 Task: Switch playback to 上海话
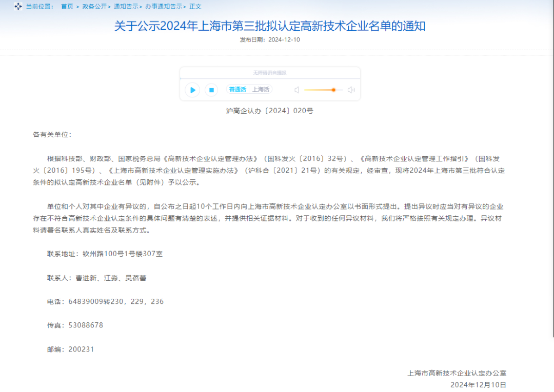coord(261,89)
